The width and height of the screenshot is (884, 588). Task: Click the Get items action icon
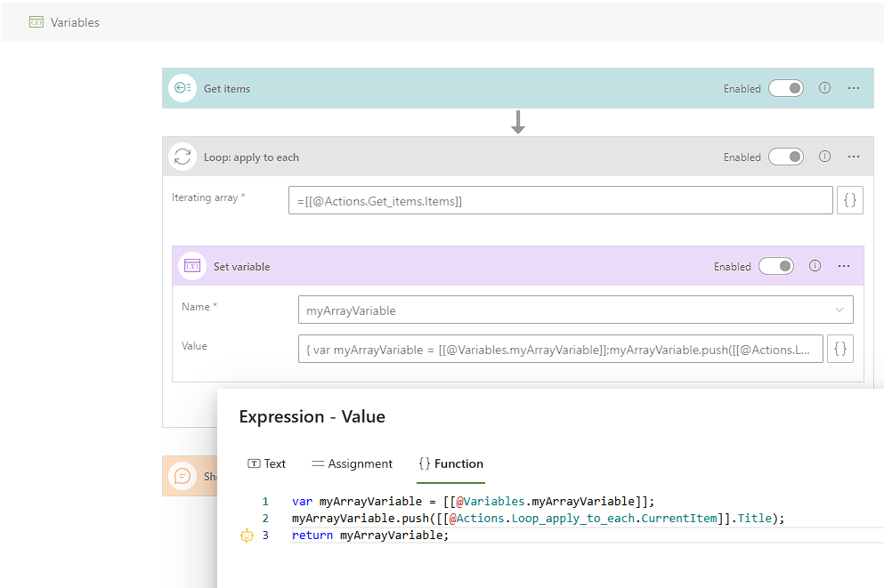pyautogui.click(x=182, y=88)
